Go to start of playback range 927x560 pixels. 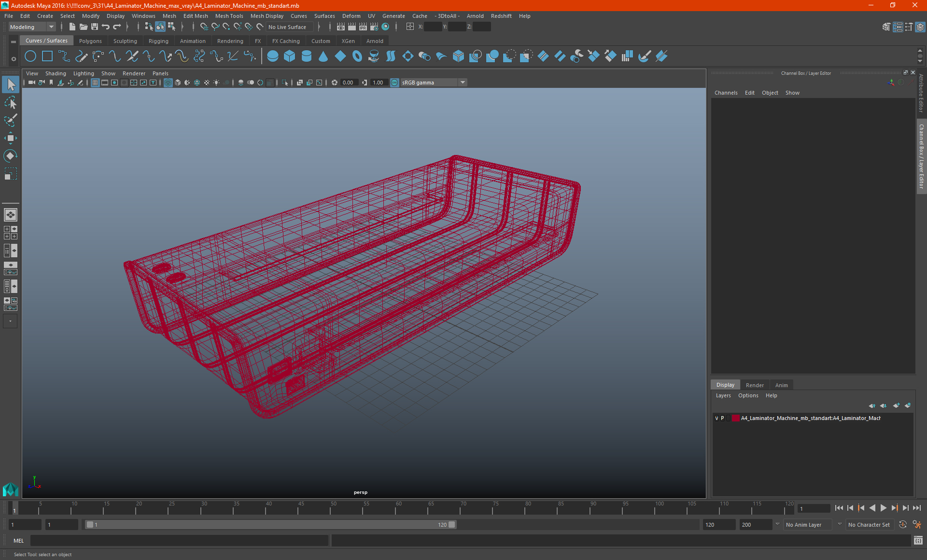tap(839, 508)
